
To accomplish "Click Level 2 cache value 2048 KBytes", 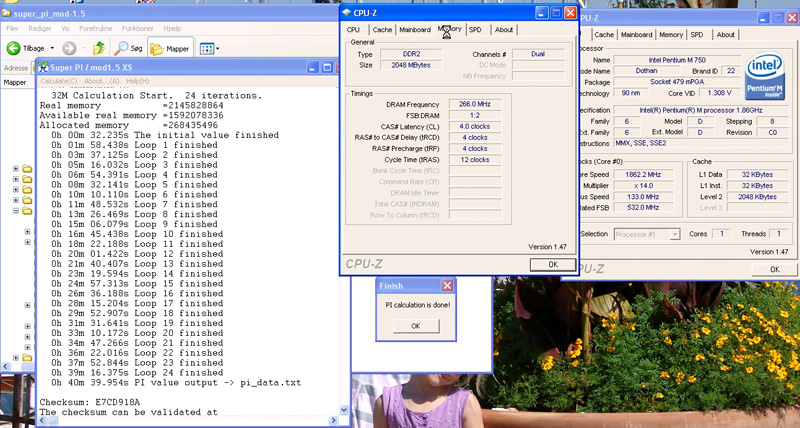I will [757, 197].
